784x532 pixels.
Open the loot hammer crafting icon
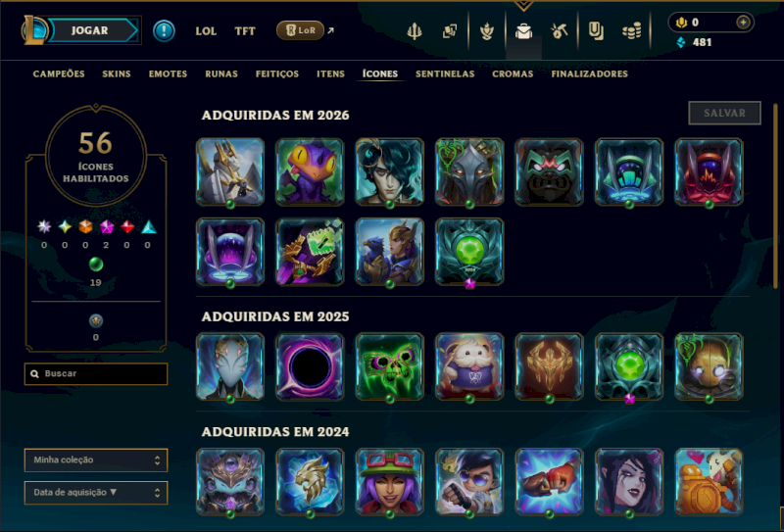coord(559,31)
